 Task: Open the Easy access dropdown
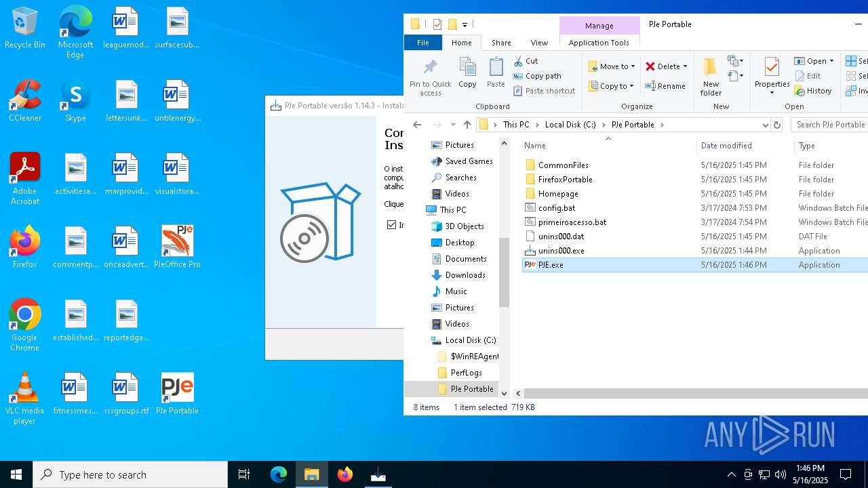click(x=736, y=76)
